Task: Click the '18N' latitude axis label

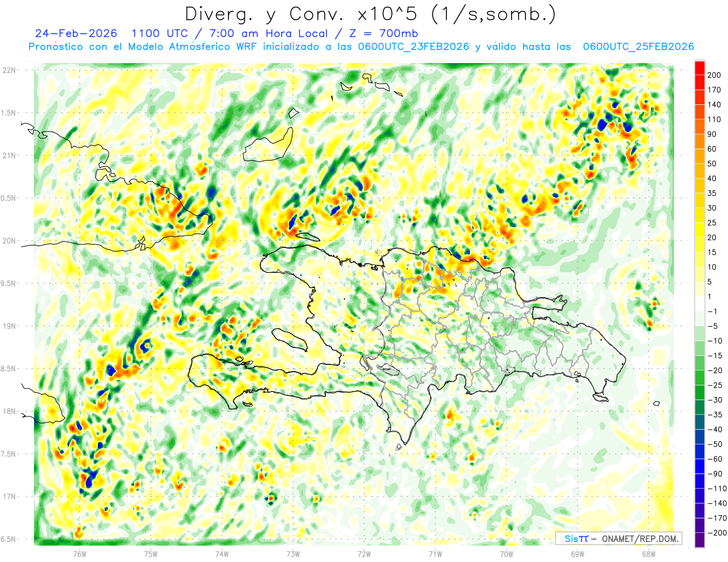Action: click(x=8, y=412)
